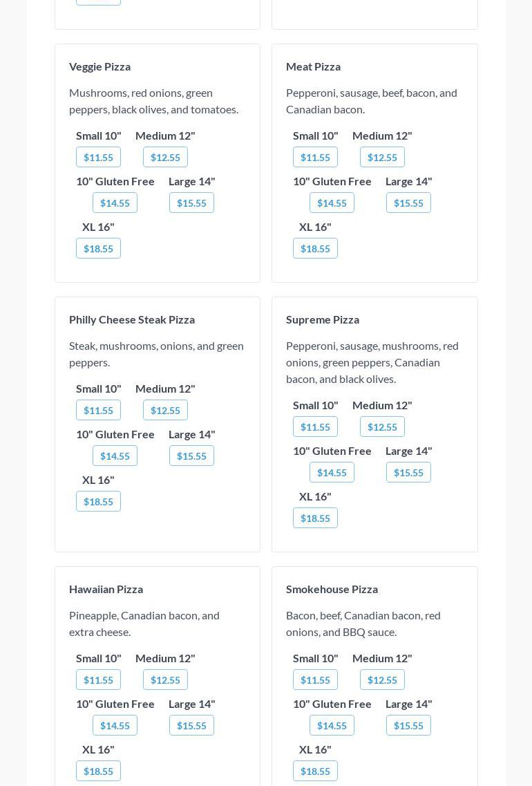Select Smokehouse Pizza Medium 12" $12.55

click(x=382, y=680)
